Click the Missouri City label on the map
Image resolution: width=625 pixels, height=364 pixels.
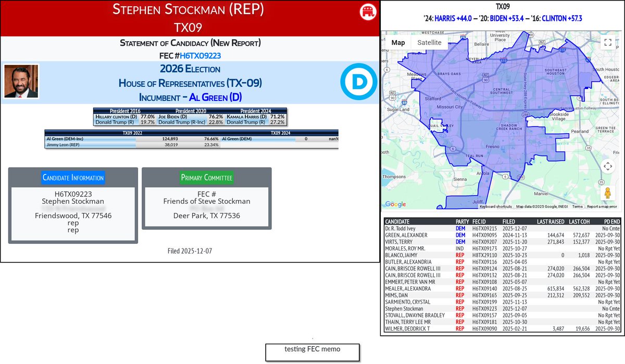[448, 107]
